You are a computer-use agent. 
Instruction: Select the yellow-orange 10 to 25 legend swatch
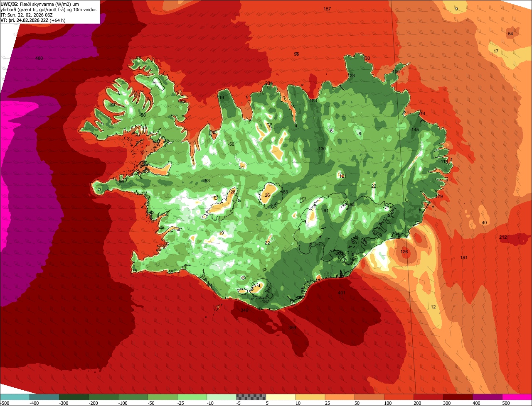click(310, 397)
